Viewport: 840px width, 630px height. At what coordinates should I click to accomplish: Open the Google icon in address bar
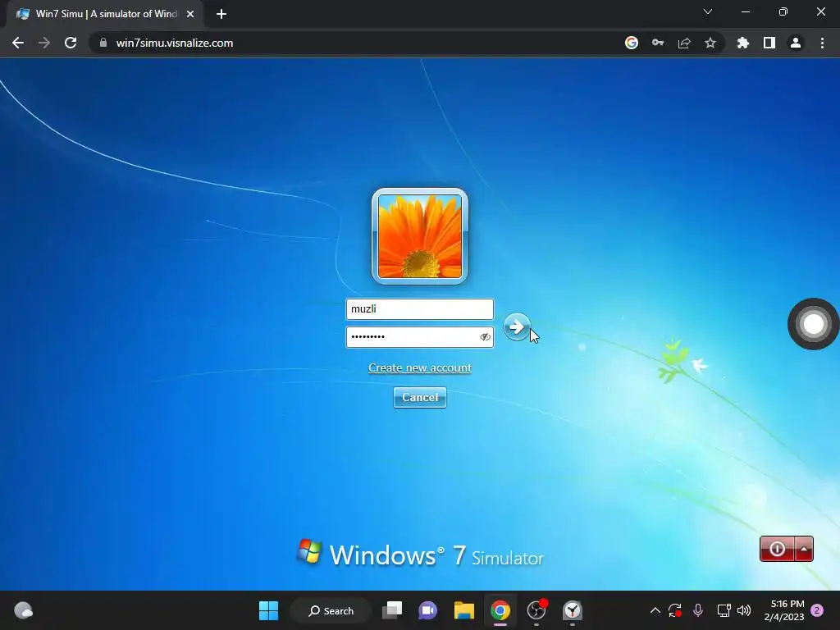pos(632,43)
